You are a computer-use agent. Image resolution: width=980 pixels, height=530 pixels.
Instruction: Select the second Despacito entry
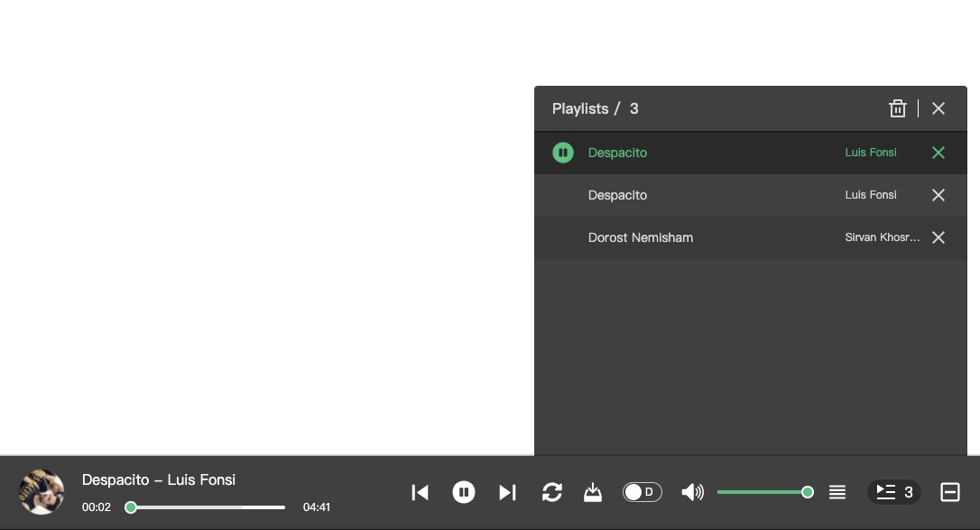coord(617,195)
